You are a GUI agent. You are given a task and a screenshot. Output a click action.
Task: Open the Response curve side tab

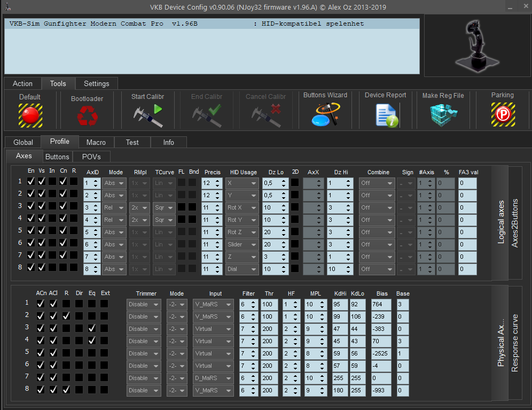point(515,343)
